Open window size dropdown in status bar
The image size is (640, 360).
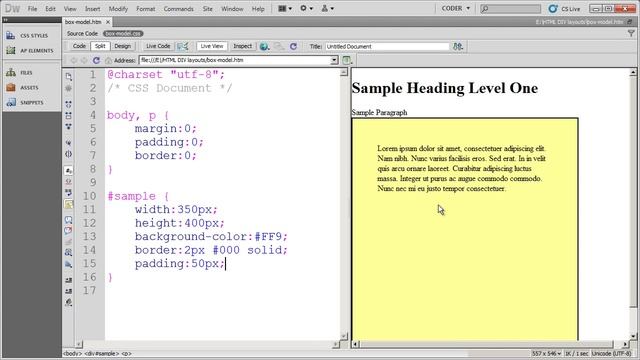click(x=547, y=353)
